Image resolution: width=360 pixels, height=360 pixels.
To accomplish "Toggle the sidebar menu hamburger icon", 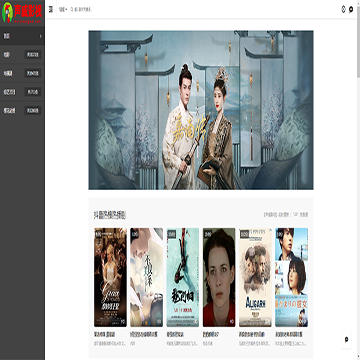I will [51, 9].
